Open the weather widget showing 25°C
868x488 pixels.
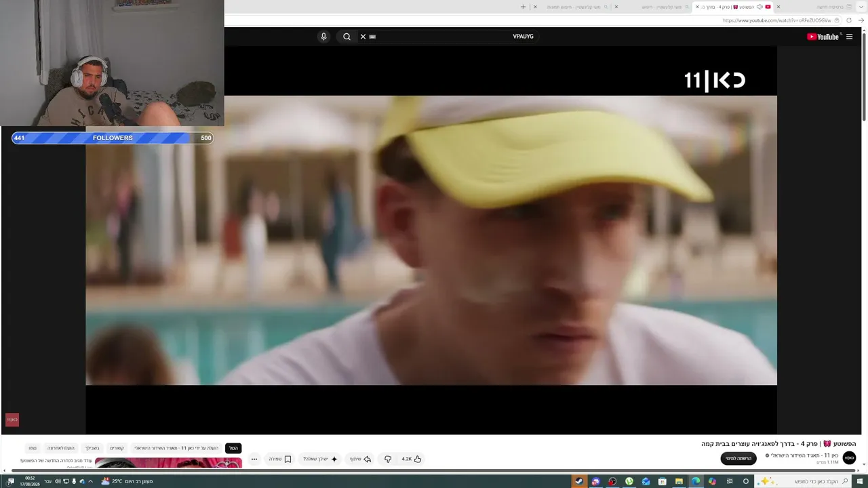pyautogui.click(x=127, y=481)
